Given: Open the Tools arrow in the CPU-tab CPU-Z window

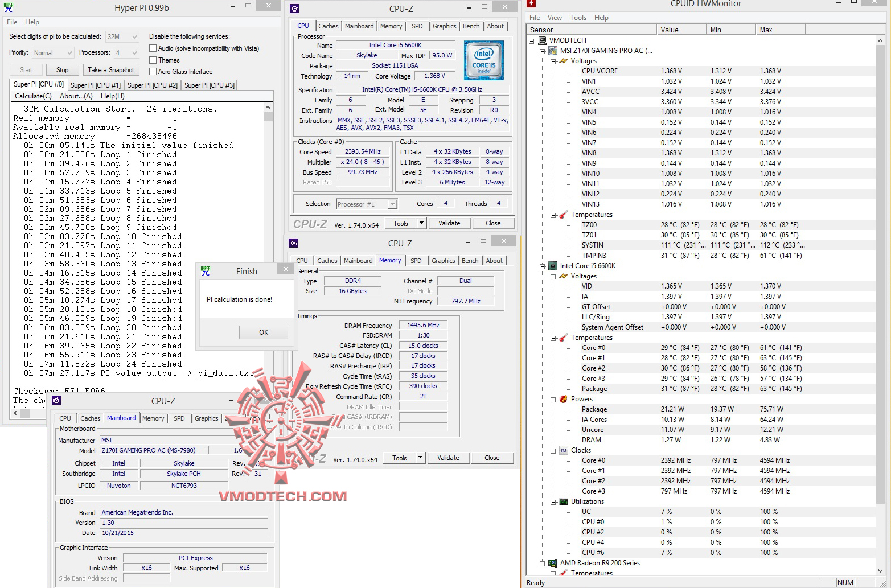Looking at the screenshot, I should point(422,223).
